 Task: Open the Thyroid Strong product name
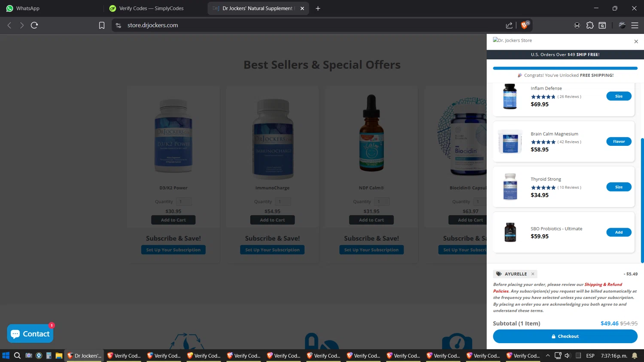(546, 179)
